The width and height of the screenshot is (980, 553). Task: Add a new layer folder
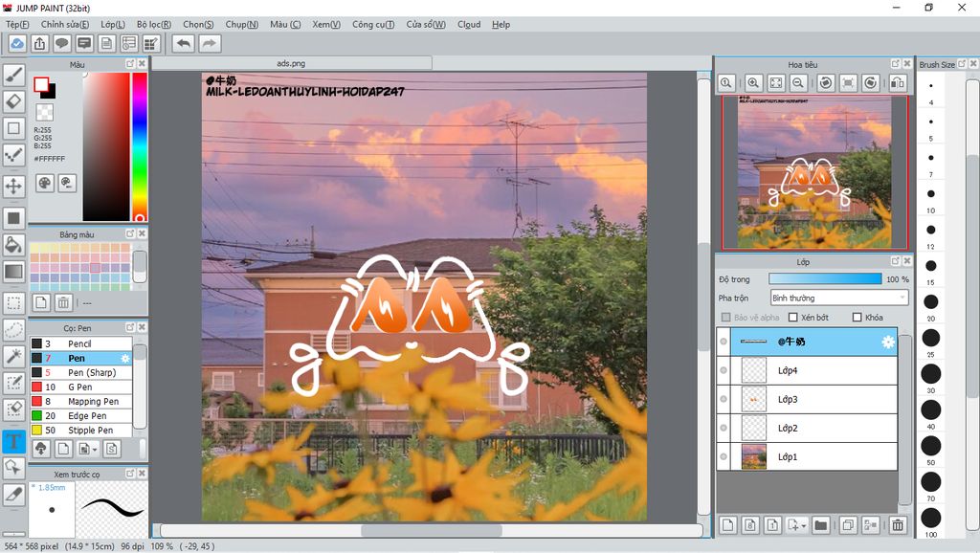(821, 525)
